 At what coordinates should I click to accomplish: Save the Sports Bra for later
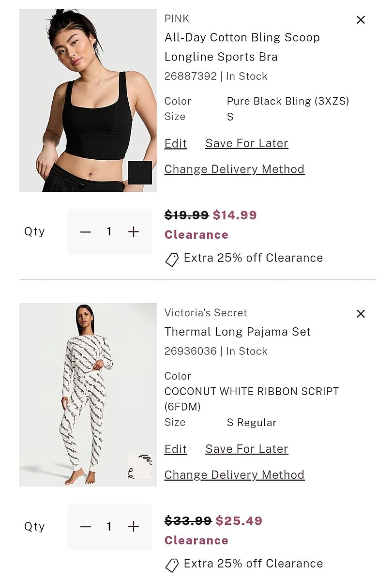click(247, 143)
